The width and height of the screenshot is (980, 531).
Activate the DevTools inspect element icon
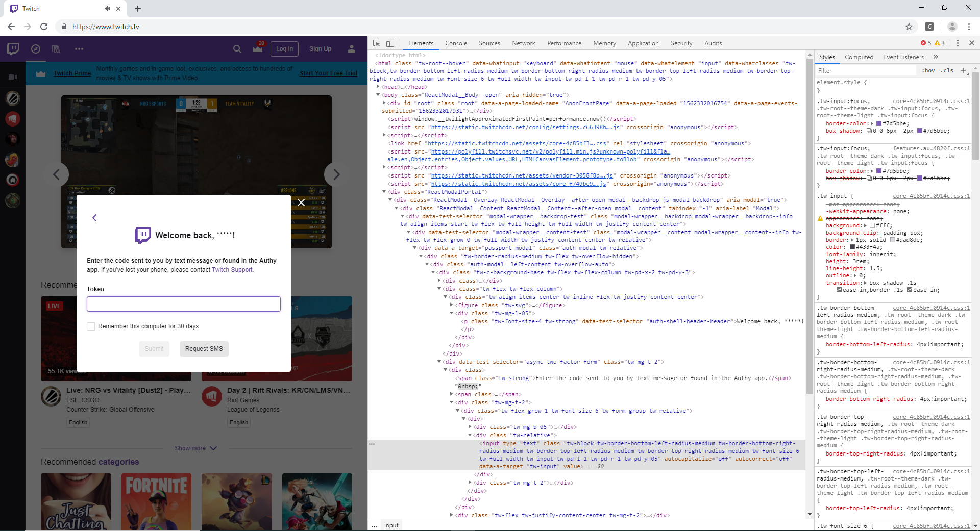click(377, 43)
